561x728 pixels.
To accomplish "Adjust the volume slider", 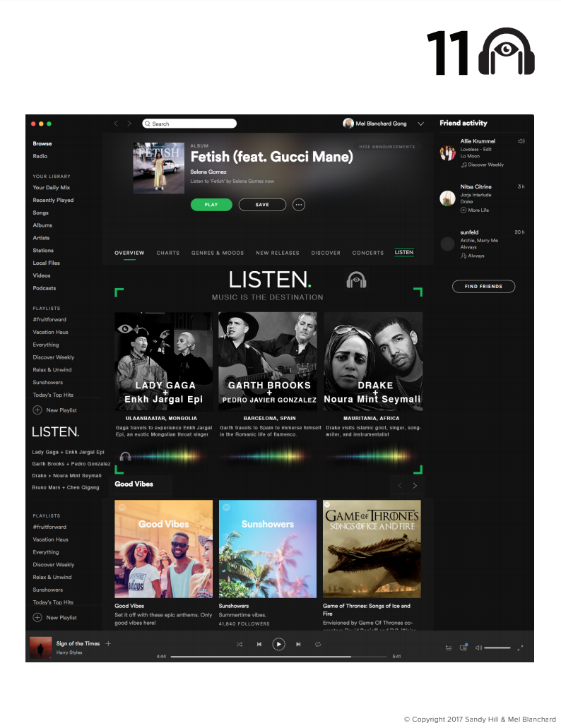I will click(x=497, y=648).
